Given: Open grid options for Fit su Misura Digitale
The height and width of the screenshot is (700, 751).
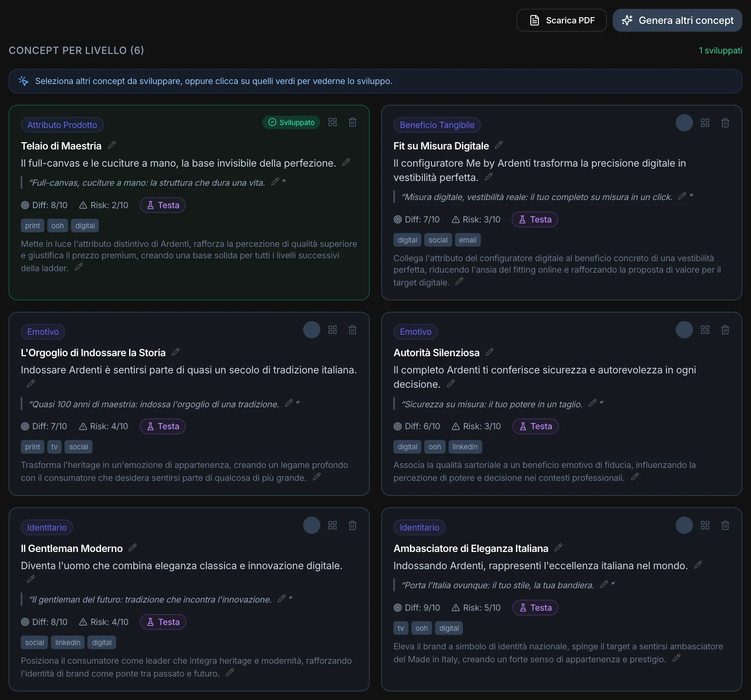Looking at the screenshot, I should pyautogui.click(x=705, y=123).
